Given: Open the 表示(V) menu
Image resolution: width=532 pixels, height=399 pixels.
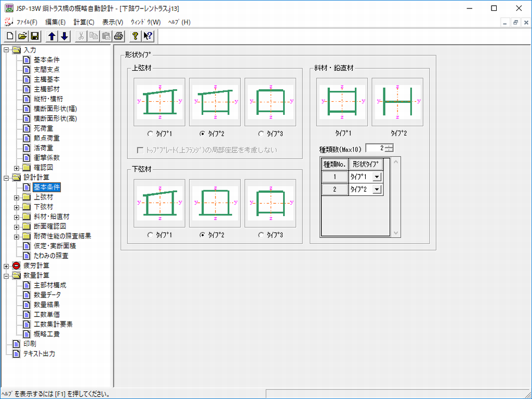Looking at the screenshot, I should pos(113,22).
